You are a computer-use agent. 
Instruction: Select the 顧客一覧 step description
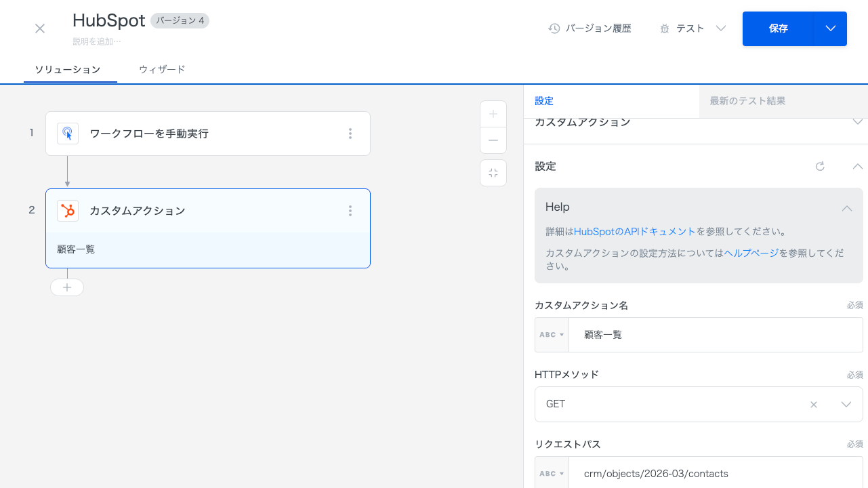[x=76, y=249]
